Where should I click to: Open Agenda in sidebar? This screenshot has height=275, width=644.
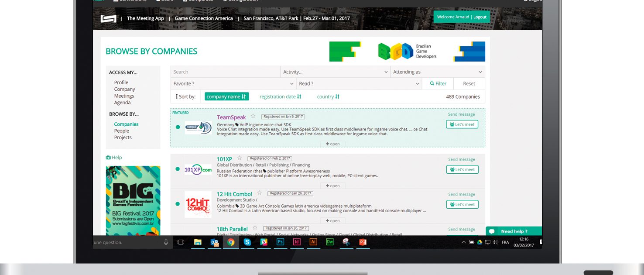pos(123,103)
